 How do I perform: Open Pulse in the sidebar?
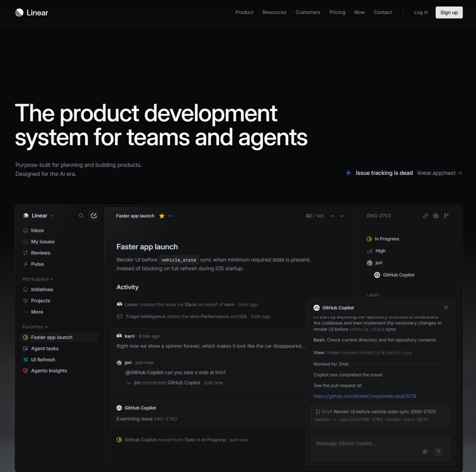pos(33,264)
